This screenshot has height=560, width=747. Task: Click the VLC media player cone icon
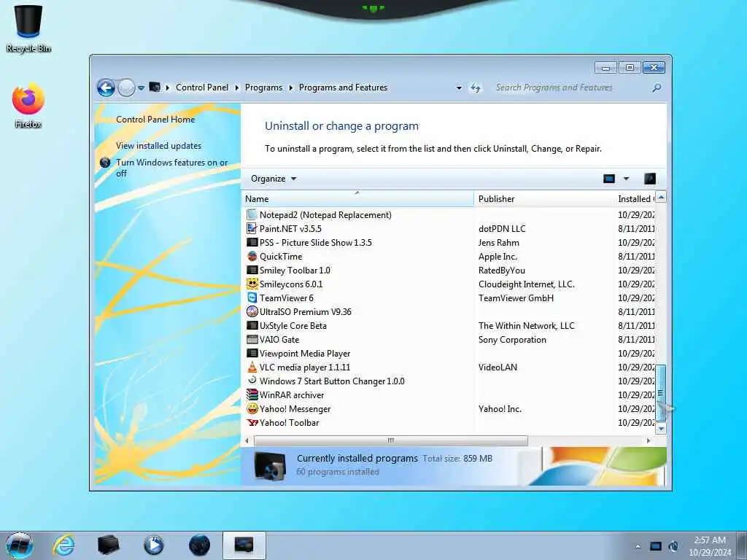(x=252, y=367)
